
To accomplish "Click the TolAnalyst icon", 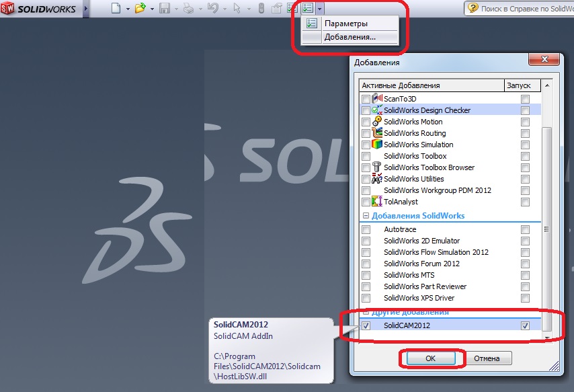I will pyautogui.click(x=377, y=201).
